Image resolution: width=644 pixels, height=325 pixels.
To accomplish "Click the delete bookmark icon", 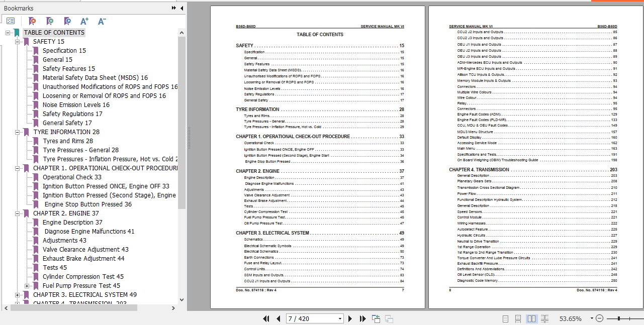I will point(32,21).
